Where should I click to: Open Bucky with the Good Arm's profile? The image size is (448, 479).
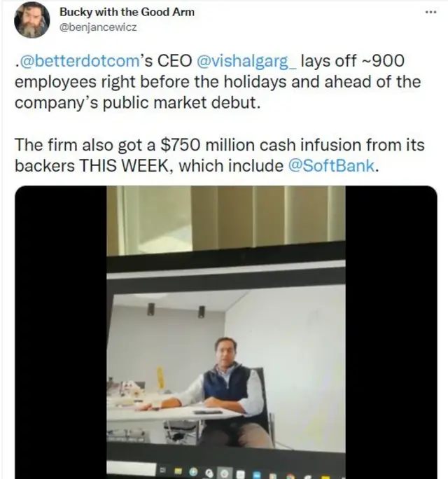(x=127, y=12)
